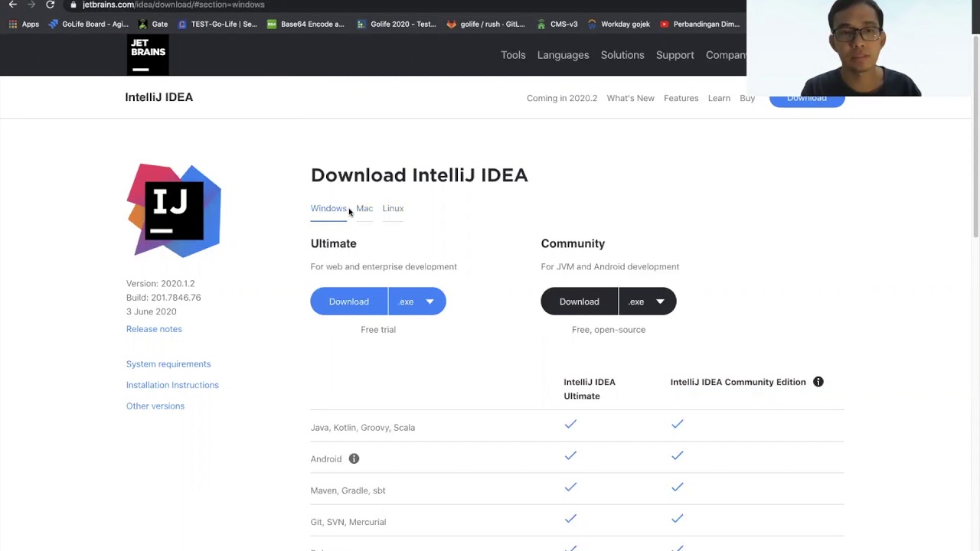Image resolution: width=980 pixels, height=551 pixels.
Task: Open the Apps bookmark grid icon
Action: pyautogui.click(x=12, y=24)
